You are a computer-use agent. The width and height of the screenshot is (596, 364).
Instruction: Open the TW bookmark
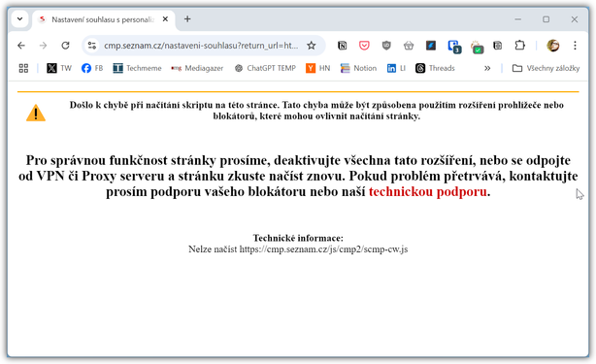click(x=59, y=68)
